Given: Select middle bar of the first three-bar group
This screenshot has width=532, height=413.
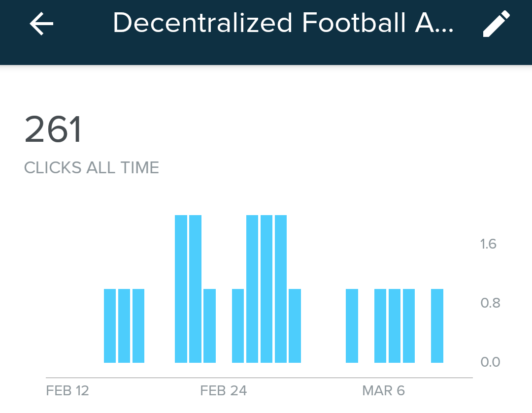Looking at the screenshot, I should tap(124, 326).
